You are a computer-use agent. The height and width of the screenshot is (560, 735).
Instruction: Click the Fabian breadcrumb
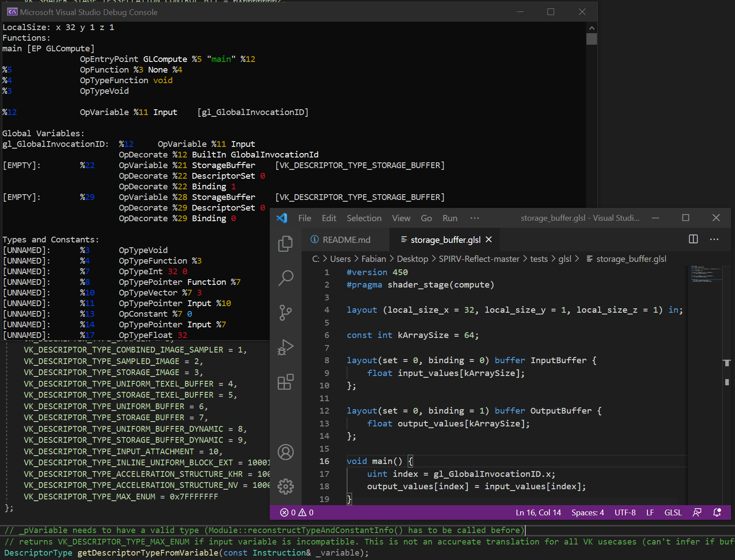tap(374, 259)
